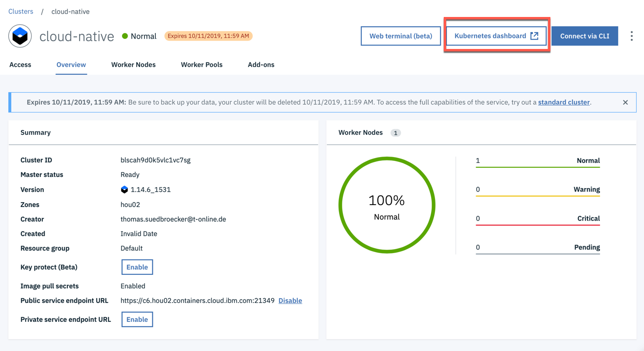Click the Connect via CLI button
The image size is (644, 351).
(584, 35)
